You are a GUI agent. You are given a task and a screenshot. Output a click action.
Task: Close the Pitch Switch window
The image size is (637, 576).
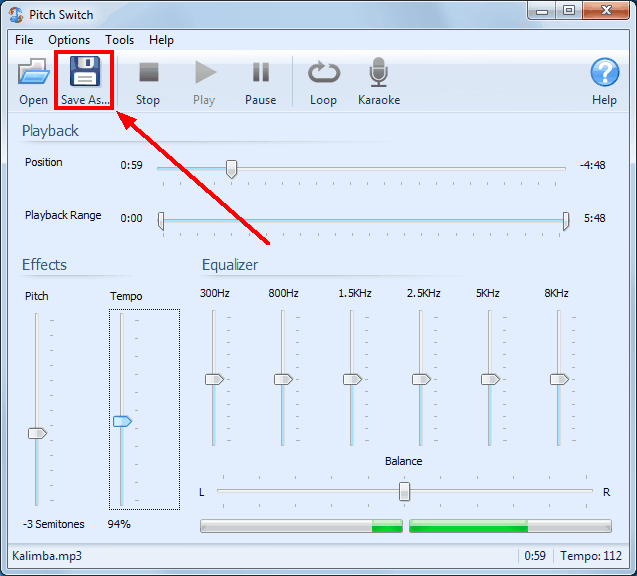[x=606, y=11]
